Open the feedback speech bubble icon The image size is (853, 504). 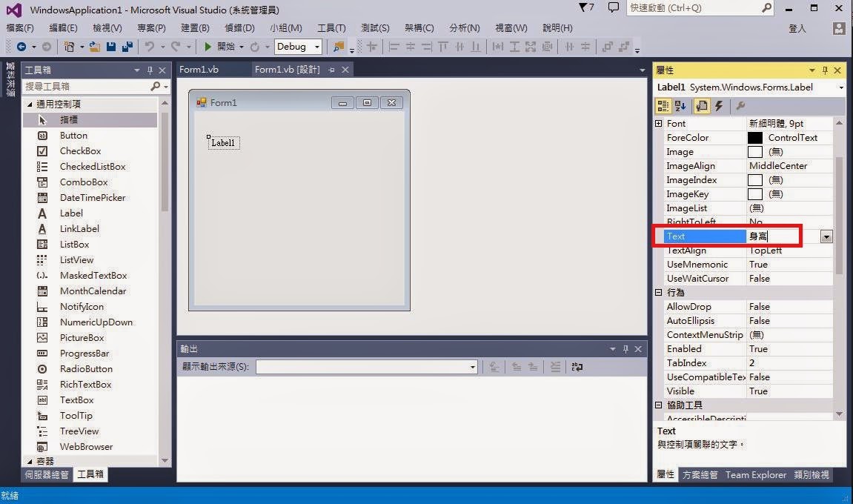(x=613, y=7)
